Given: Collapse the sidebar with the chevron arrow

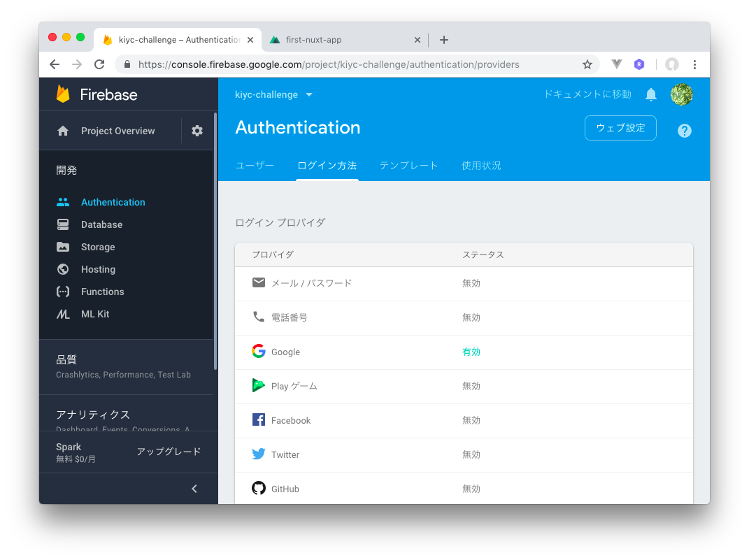Looking at the screenshot, I should [194, 489].
